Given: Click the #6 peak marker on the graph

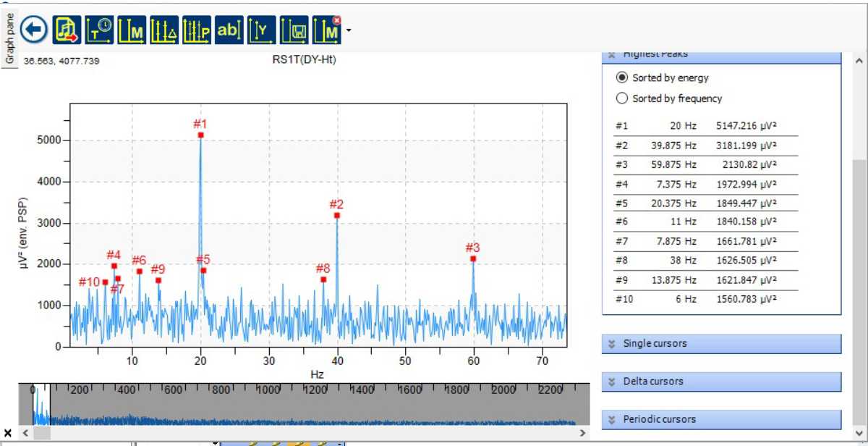Looking at the screenshot, I should (x=140, y=272).
